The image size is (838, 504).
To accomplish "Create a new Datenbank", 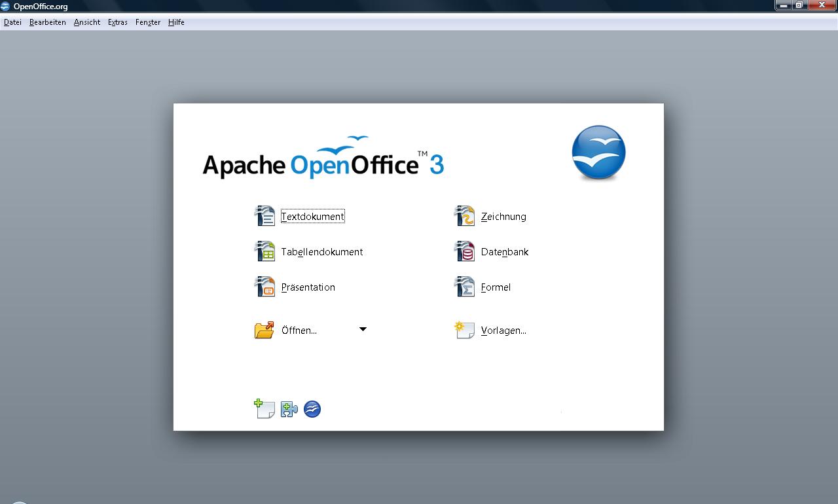I will [505, 252].
